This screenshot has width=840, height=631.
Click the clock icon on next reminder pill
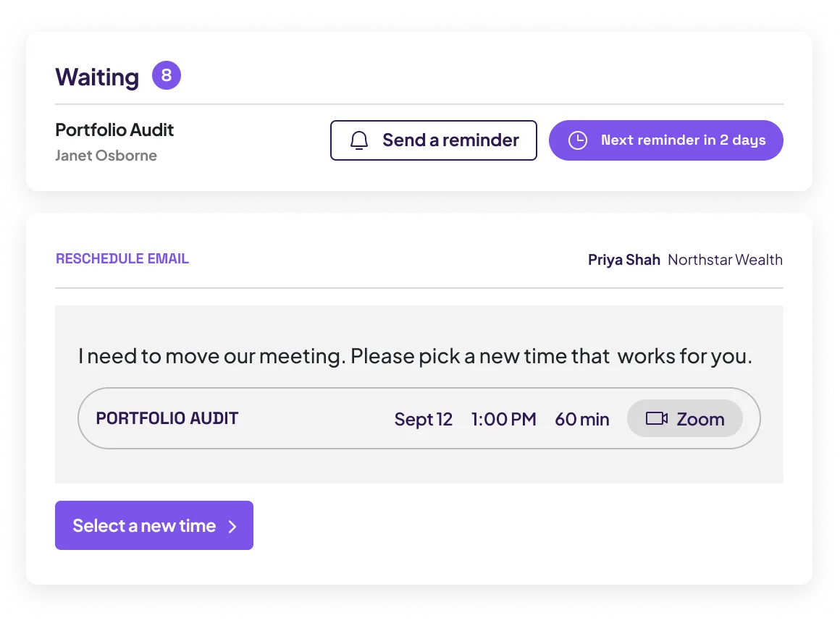click(x=578, y=140)
